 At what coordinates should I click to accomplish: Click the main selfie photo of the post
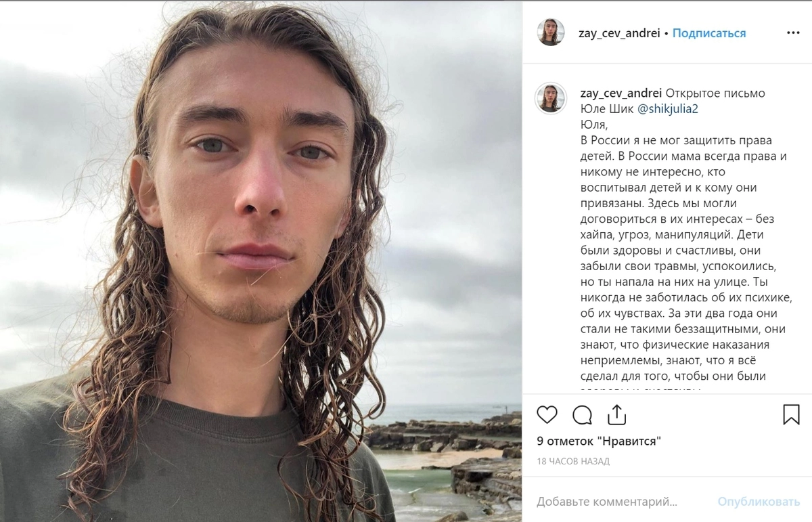261,261
